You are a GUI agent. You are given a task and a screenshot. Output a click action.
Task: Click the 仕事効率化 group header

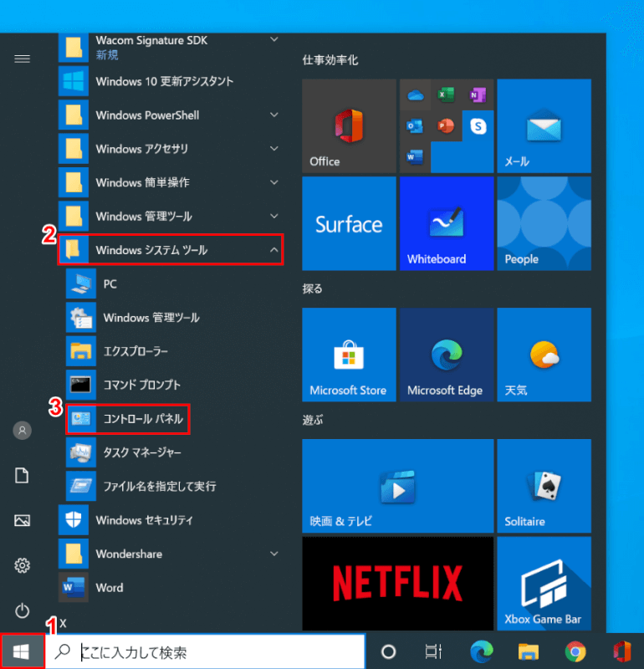[330, 60]
